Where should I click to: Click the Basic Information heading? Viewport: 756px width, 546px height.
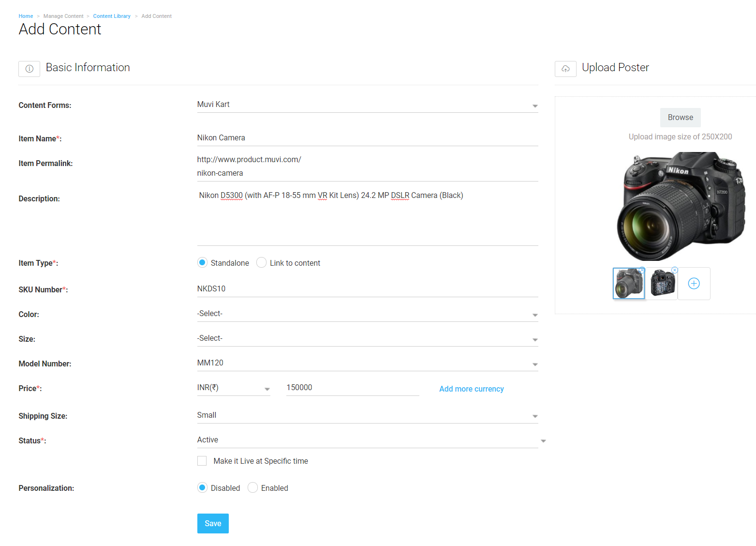click(88, 67)
